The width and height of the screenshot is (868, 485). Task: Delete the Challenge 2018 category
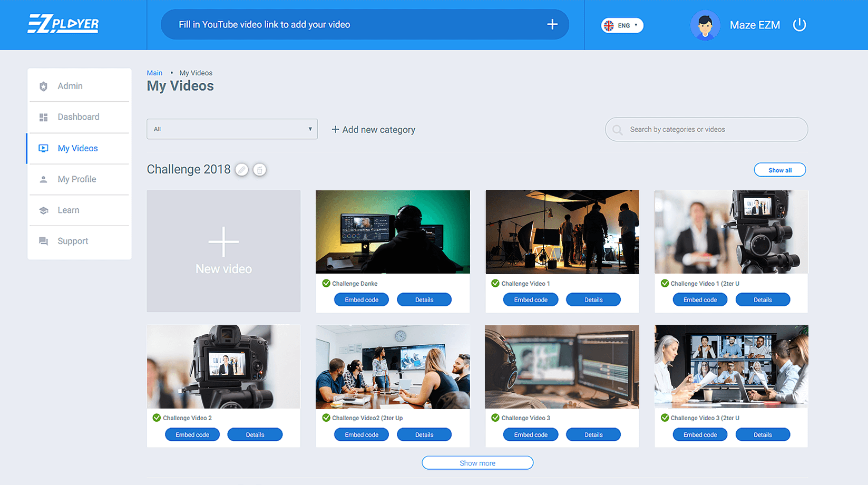[x=260, y=169]
